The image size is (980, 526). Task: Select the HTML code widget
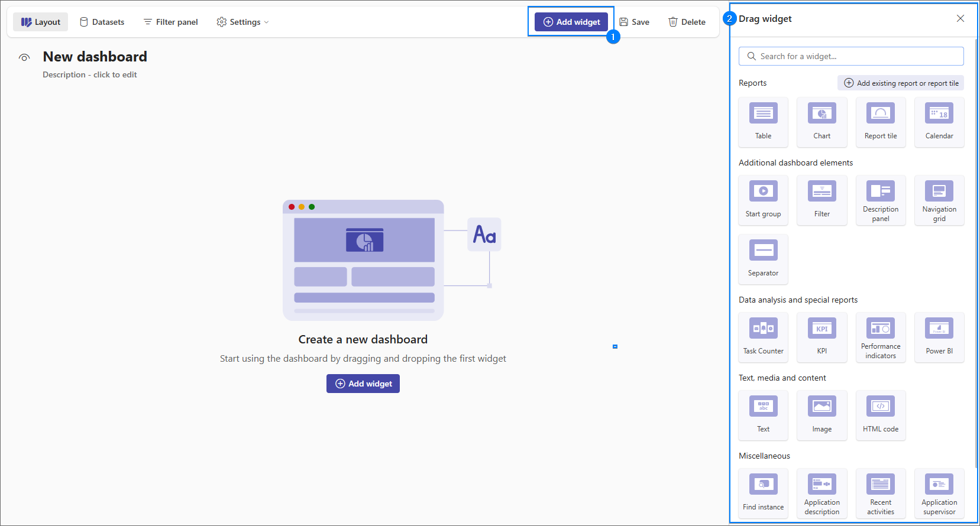[881, 415]
